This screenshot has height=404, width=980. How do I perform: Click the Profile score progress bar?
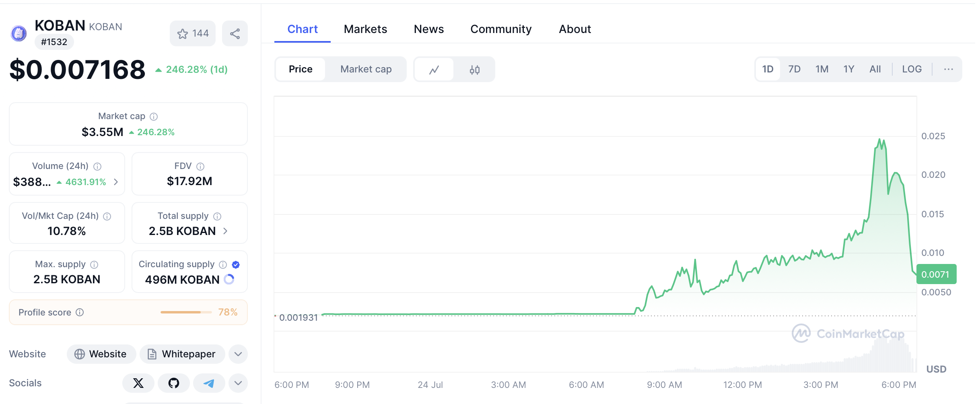click(186, 312)
